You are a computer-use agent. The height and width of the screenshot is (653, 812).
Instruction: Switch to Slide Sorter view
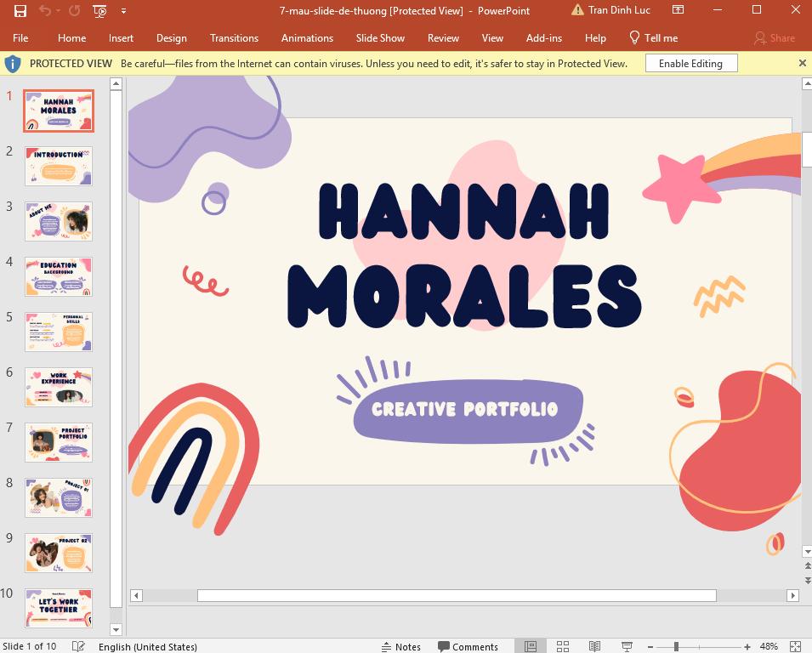click(x=562, y=645)
